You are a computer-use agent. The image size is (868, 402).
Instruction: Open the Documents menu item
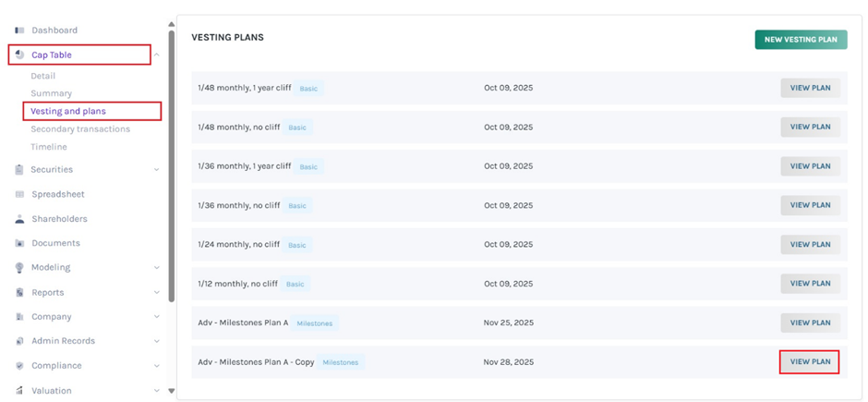click(56, 243)
